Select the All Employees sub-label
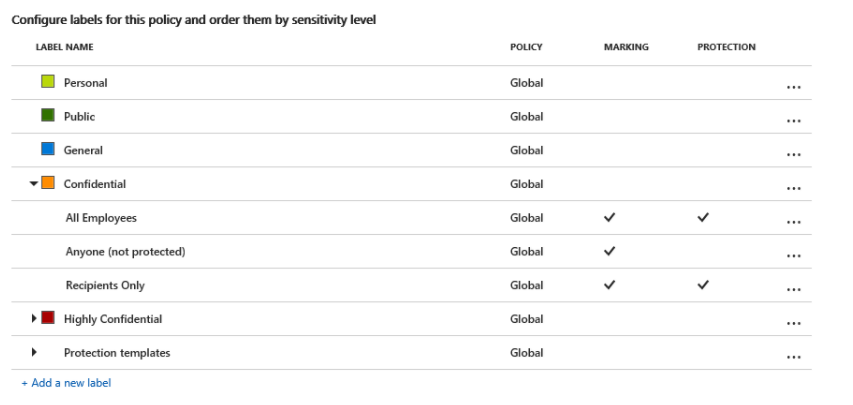Screen dimensions: 853x405 (101, 218)
